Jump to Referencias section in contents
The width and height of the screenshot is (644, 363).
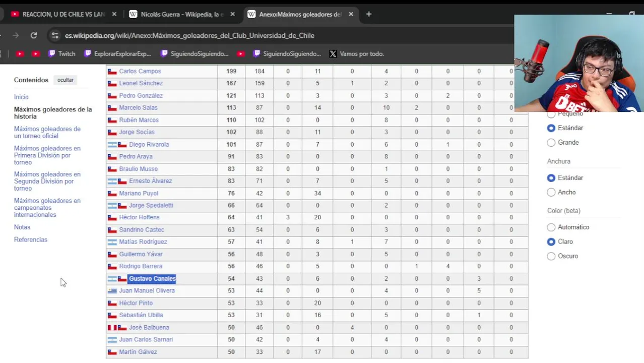pos(31,239)
